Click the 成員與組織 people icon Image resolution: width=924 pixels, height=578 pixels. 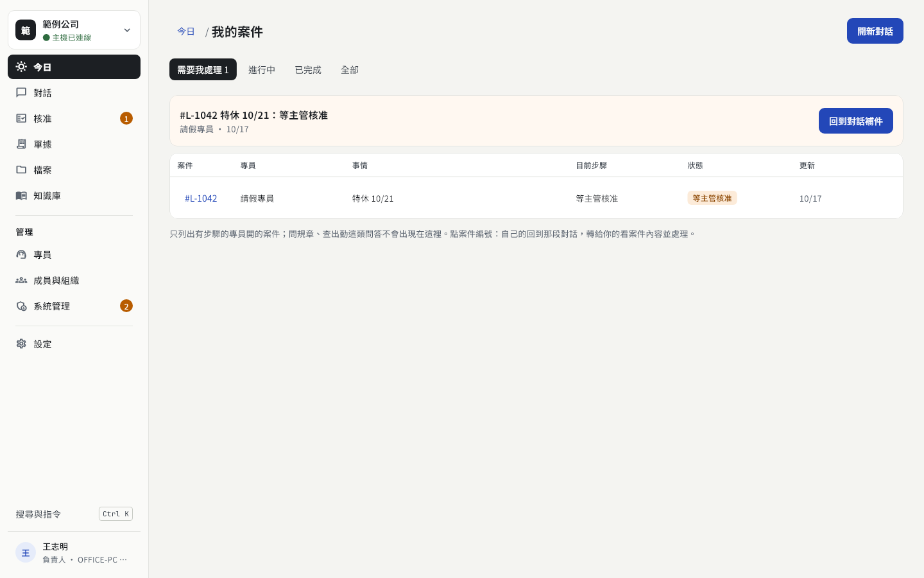pyautogui.click(x=21, y=280)
